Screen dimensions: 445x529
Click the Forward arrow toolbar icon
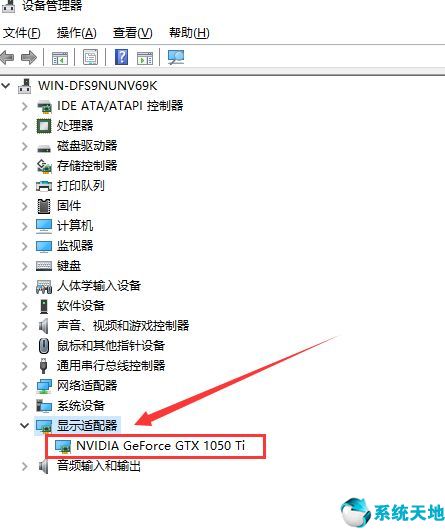click(29, 58)
